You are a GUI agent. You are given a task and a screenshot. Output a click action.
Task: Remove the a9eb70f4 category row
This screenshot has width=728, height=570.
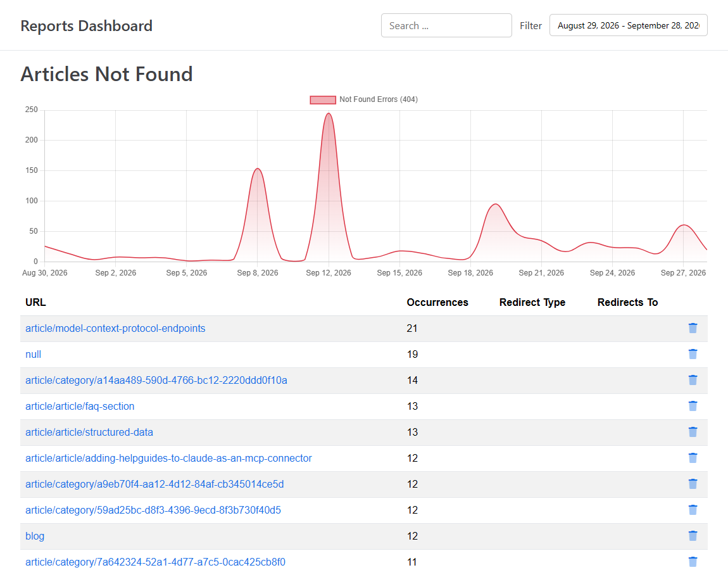pos(693,484)
